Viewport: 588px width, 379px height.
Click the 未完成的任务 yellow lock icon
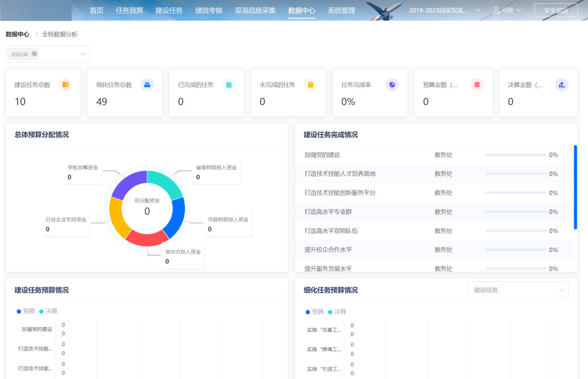pos(310,85)
